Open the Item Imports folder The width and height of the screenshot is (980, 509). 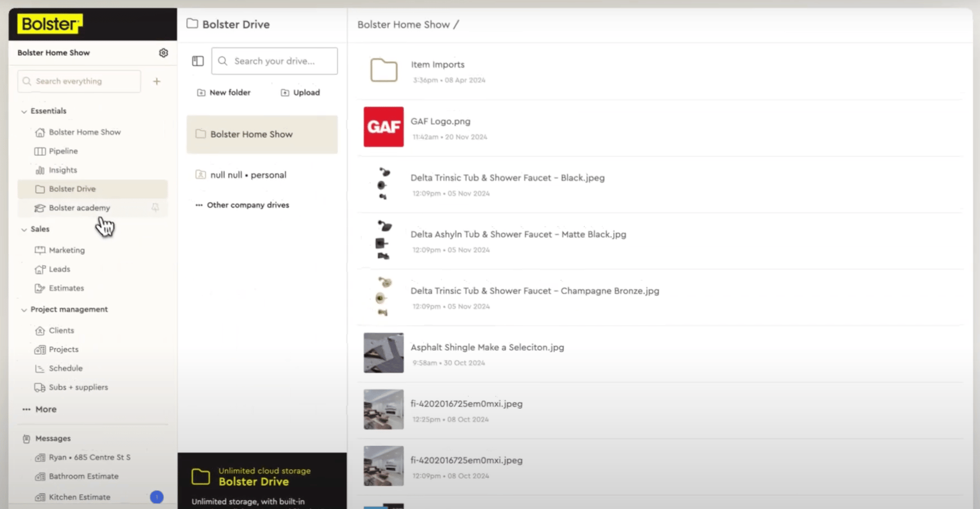[384, 71]
